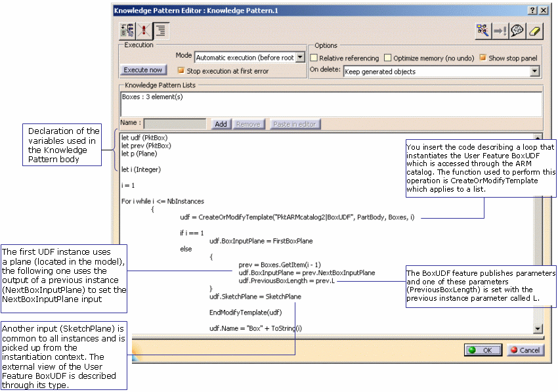The image size is (558, 392).
Task: Check Optimize memory (no undo) option
Action: pos(388,58)
